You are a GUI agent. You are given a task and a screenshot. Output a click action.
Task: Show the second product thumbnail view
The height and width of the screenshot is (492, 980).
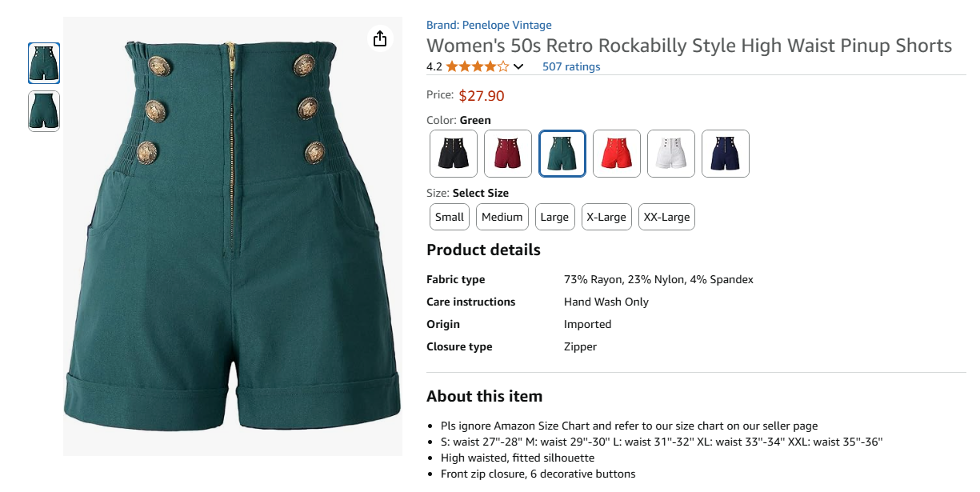(44, 111)
